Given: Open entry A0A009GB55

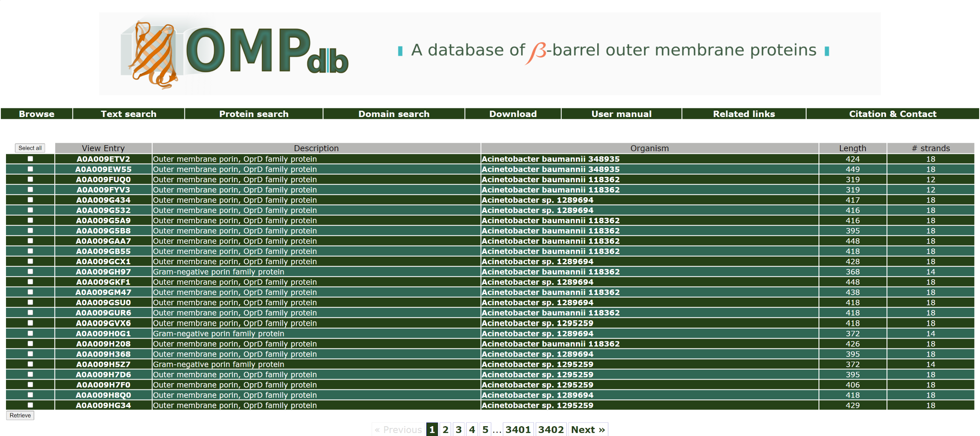Looking at the screenshot, I should pyautogui.click(x=103, y=251).
